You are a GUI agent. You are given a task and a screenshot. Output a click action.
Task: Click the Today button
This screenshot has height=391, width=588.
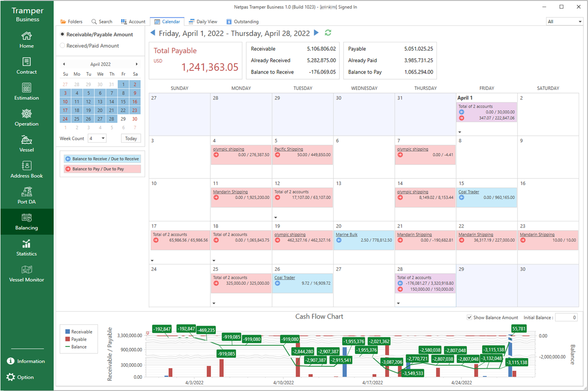(x=131, y=138)
